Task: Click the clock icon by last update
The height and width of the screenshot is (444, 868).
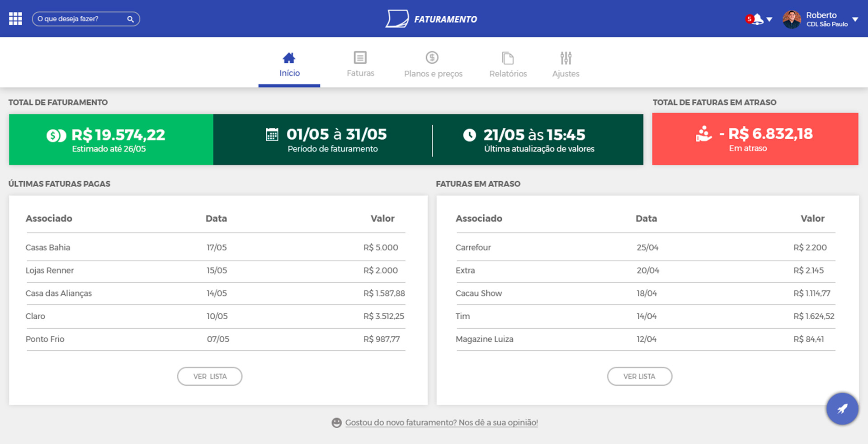Action: click(x=470, y=135)
